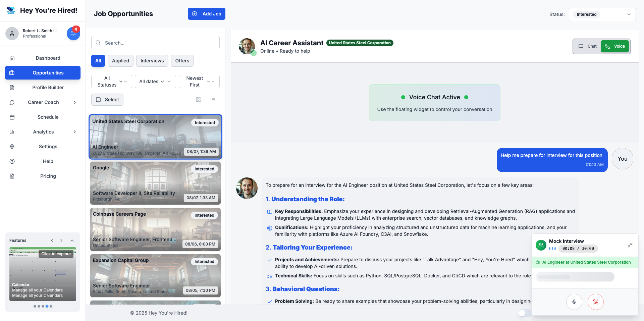Tick the Select checkbox button
Viewport: 644px width, 321px height.
[107, 100]
